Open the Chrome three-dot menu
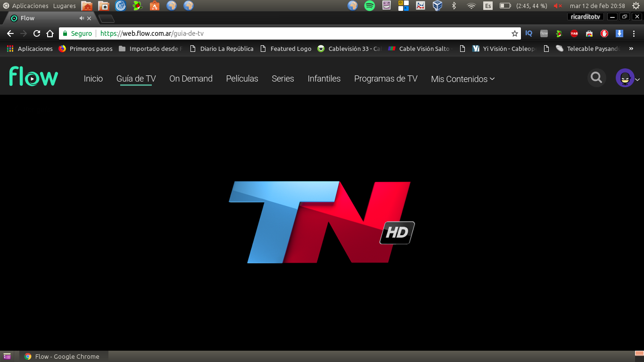 (634, 33)
